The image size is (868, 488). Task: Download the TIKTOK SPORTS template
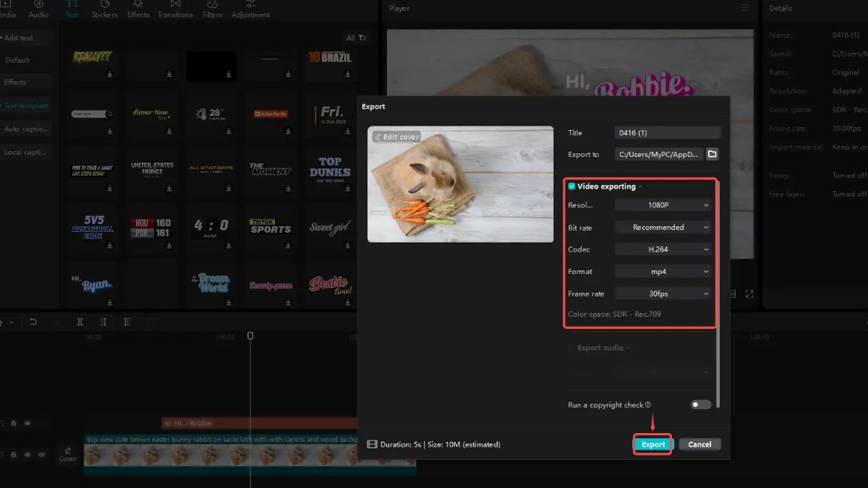pos(288,245)
